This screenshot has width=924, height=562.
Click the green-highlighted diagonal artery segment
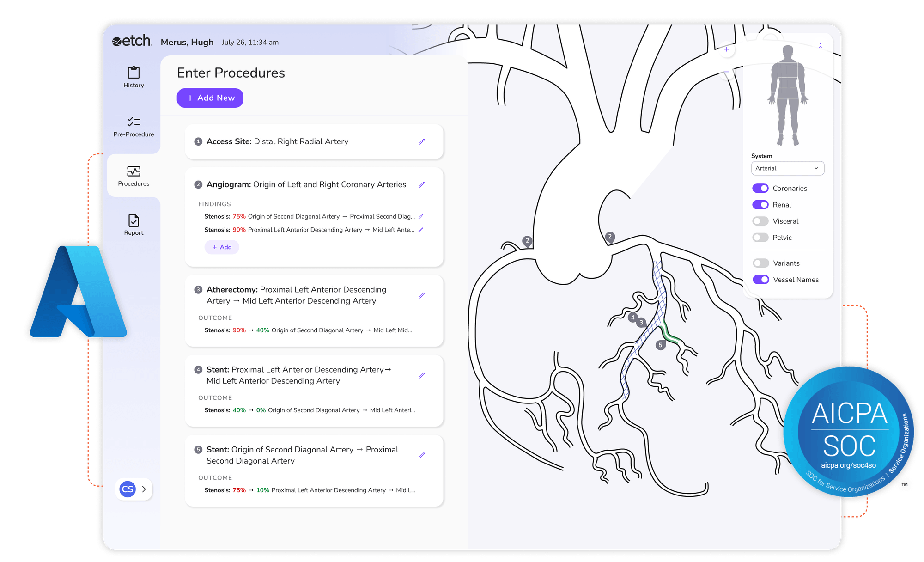point(669,334)
